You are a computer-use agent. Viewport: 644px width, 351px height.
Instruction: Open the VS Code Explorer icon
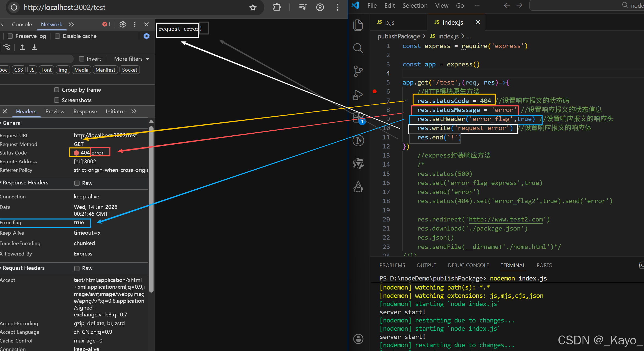(358, 25)
